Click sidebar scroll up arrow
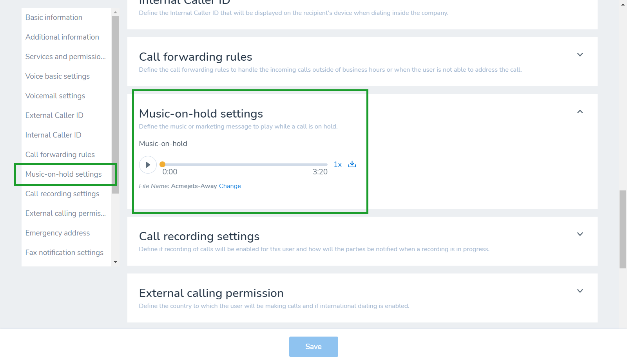Viewport: 627px width, 364px height. click(115, 13)
